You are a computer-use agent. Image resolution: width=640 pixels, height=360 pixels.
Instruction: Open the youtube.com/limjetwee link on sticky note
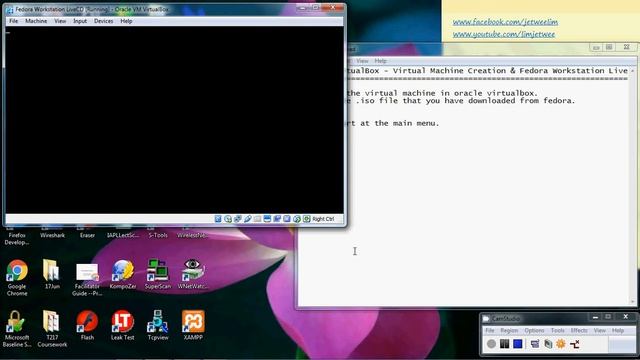[x=504, y=34]
